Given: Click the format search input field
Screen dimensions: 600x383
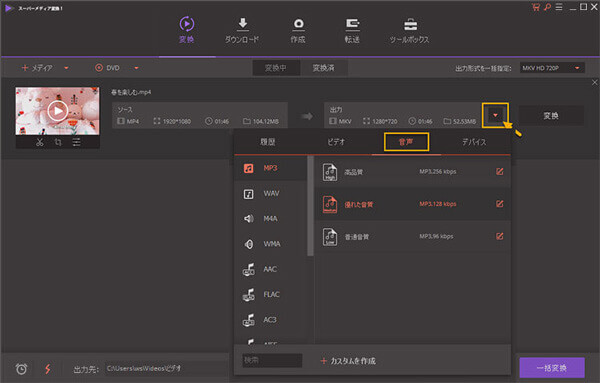Looking at the screenshot, I should click(272, 360).
